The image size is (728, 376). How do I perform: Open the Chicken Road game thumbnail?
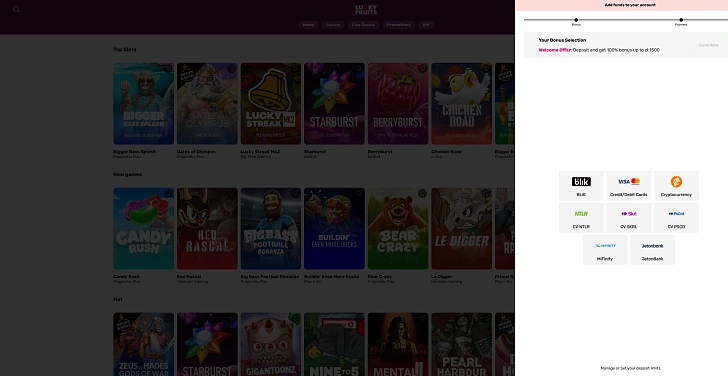[x=462, y=104]
